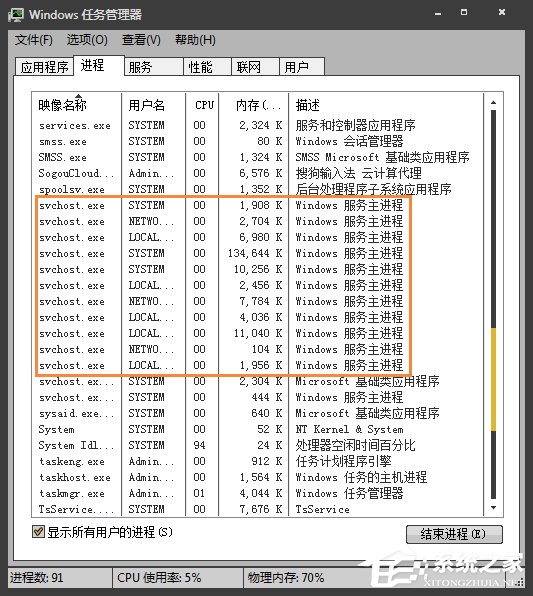Open the 选项(O) menu
This screenshot has height=596, width=533.
pos(87,40)
